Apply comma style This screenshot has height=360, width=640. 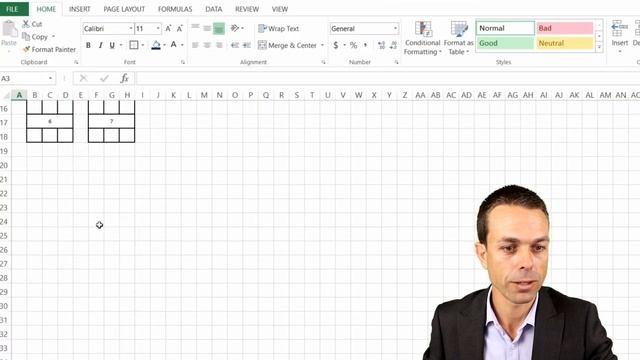[365, 45]
